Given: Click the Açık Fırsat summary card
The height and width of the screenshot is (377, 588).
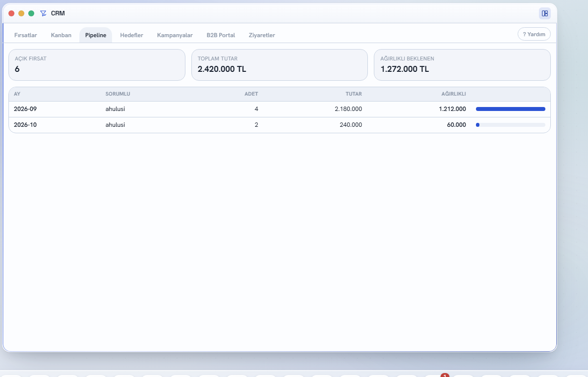Looking at the screenshot, I should pyautogui.click(x=97, y=65).
